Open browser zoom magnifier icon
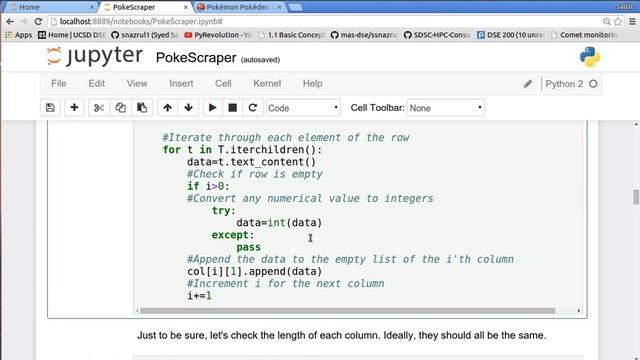This screenshot has height=360, width=640. pyautogui.click(x=607, y=21)
